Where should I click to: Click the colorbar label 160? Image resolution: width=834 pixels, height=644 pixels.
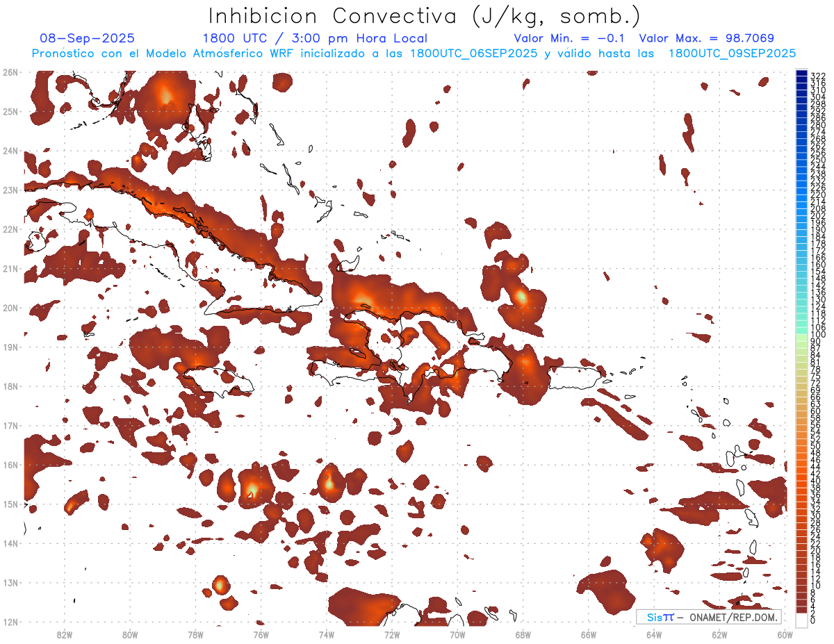pyautogui.click(x=818, y=265)
